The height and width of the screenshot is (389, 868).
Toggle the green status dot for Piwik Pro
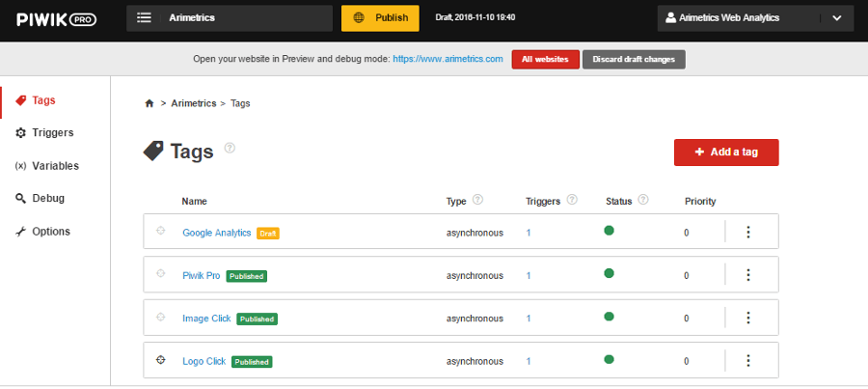point(609,273)
